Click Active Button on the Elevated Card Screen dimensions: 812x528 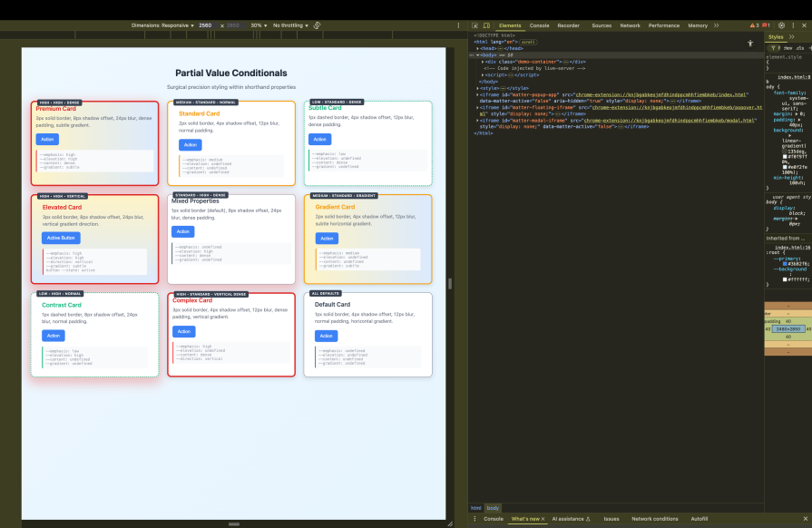pyautogui.click(x=60, y=236)
